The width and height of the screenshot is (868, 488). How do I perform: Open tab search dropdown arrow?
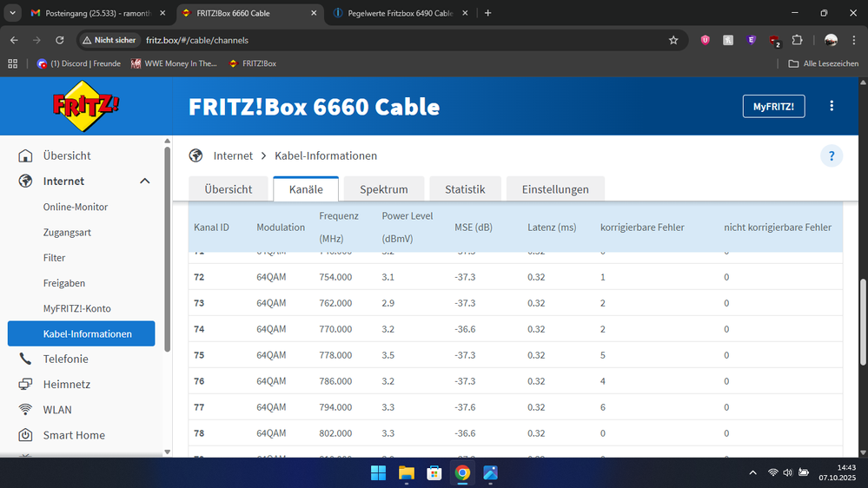pyautogui.click(x=12, y=13)
